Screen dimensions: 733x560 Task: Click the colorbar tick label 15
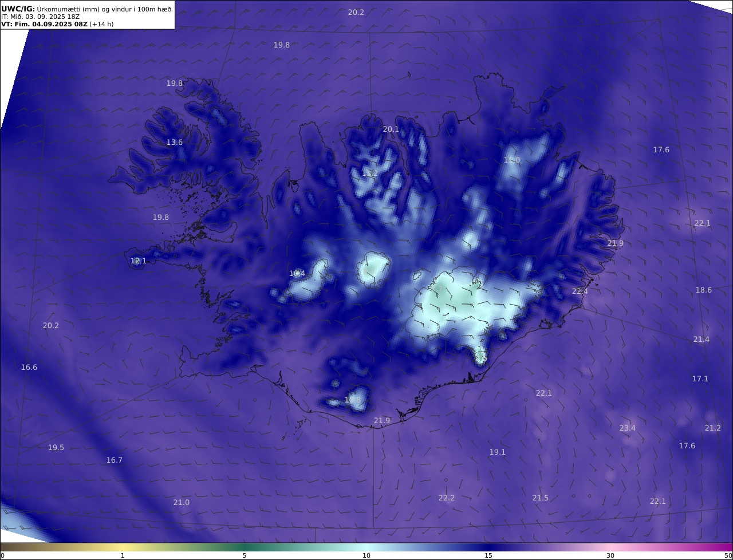pos(488,555)
